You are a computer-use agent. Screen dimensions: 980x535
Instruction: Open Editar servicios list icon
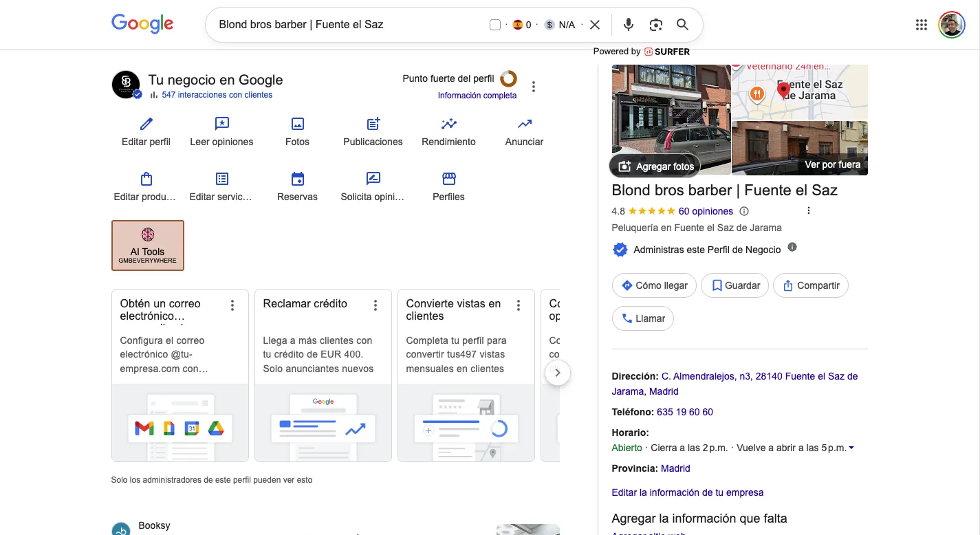(221, 179)
